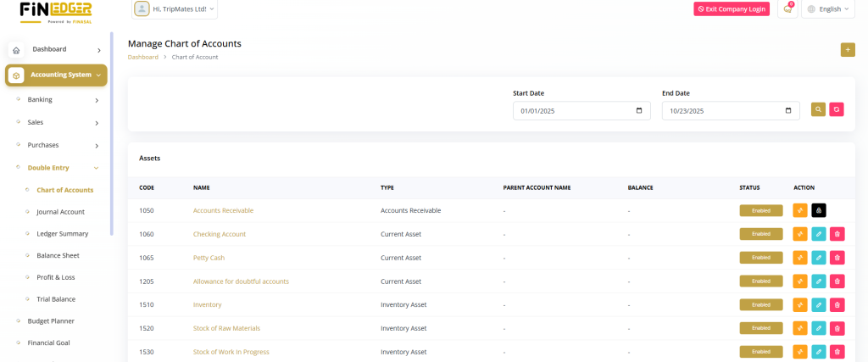Open Journal Account in the sidebar
The image size is (868, 362).
click(x=60, y=212)
